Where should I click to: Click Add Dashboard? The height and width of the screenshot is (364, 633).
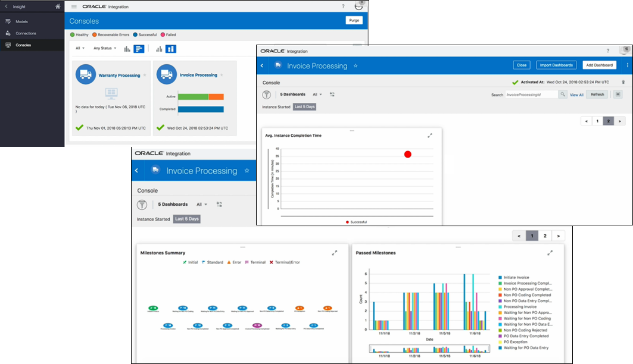click(x=600, y=65)
